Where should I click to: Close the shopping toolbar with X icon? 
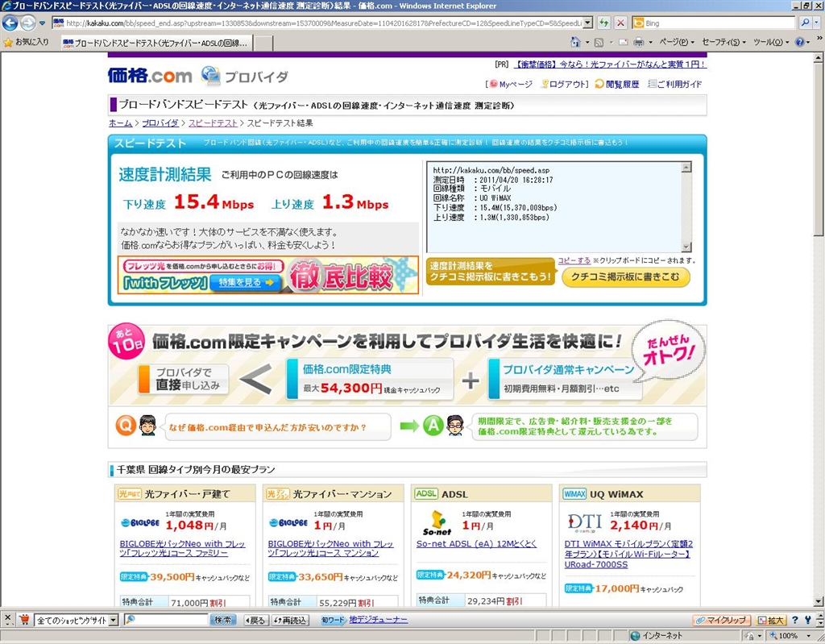(8, 619)
